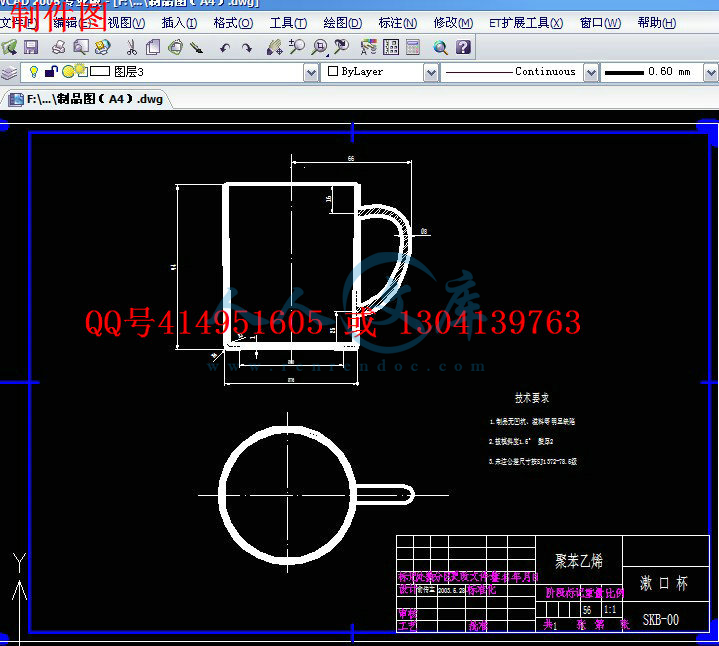
Task: Undo the last action
Action: point(225,48)
